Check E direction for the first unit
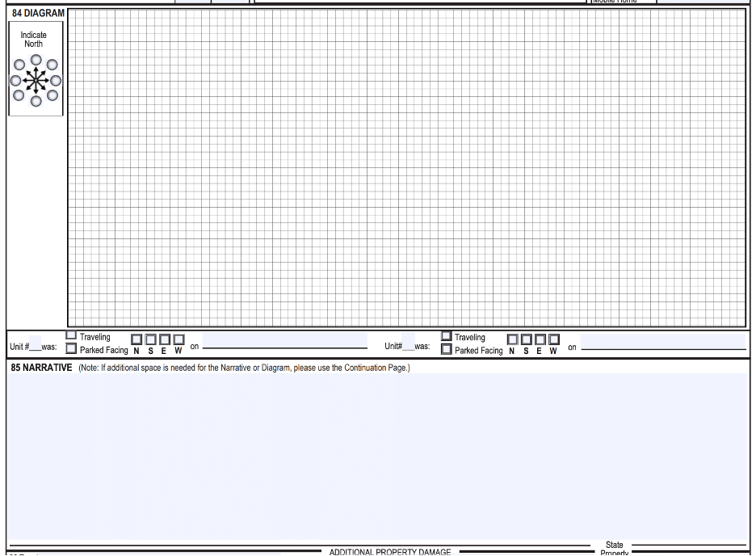 pyautogui.click(x=165, y=339)
